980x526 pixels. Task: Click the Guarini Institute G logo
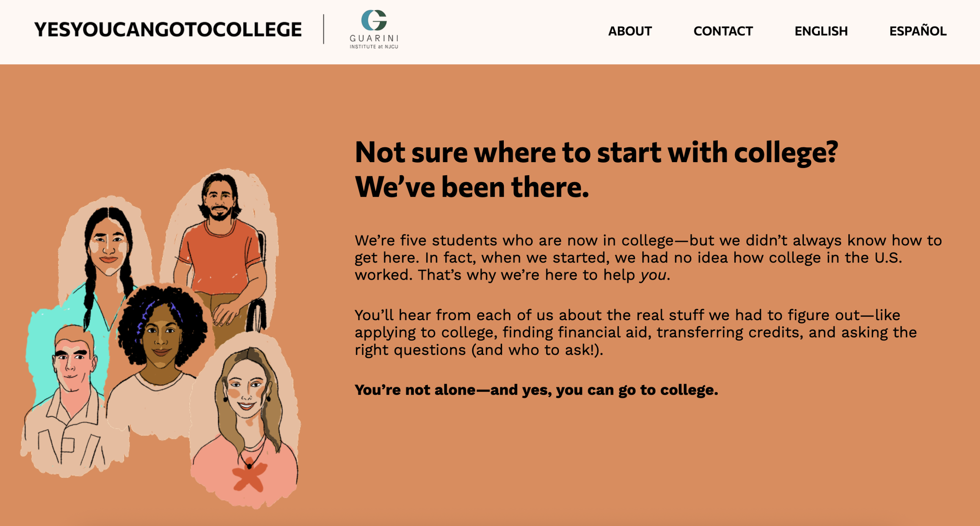click(374, 21)
